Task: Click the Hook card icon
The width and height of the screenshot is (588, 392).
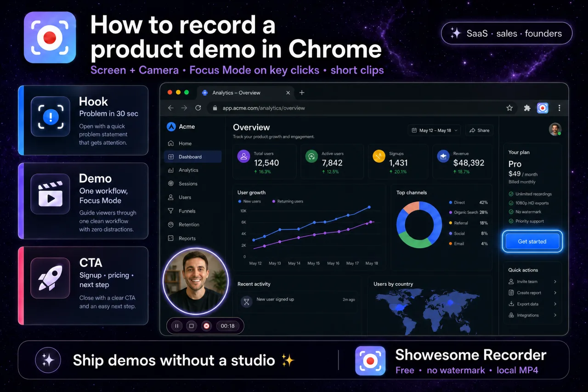Action: tap(51, 117)
